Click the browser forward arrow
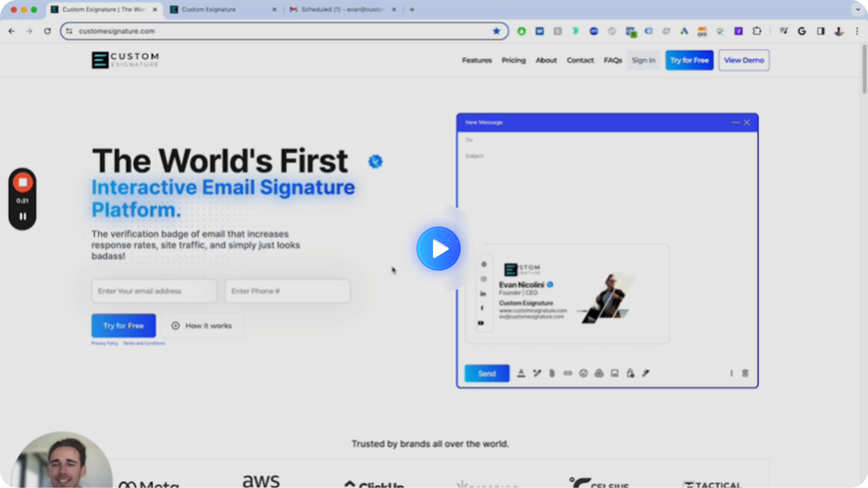Image resolution: width=868 pixels, height=488 pixels. pos(29,31)
